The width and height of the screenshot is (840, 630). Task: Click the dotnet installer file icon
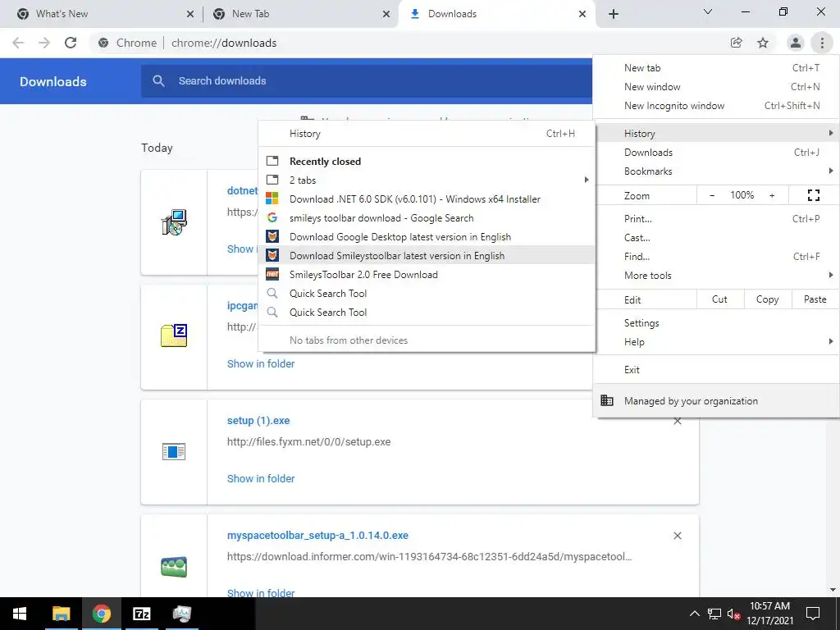click(174, 222)
